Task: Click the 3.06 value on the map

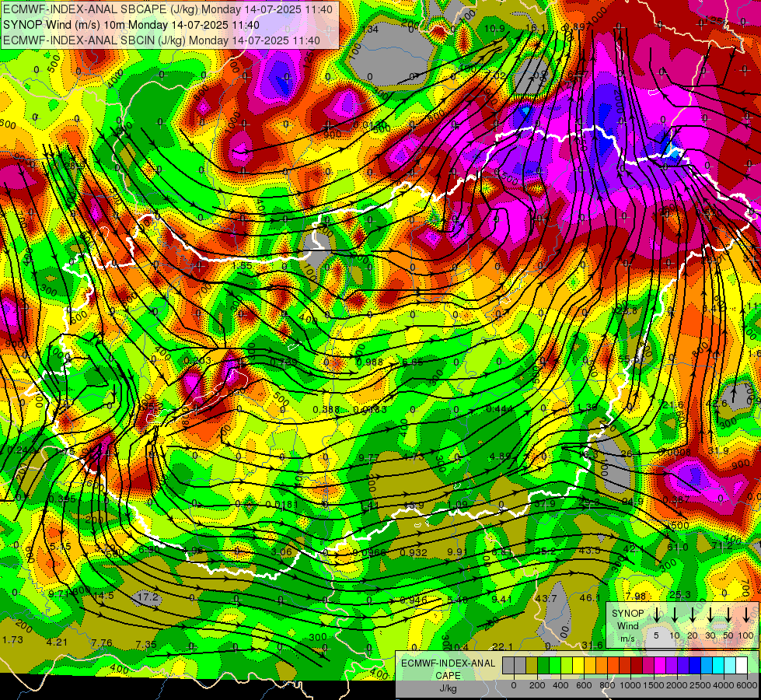Action: point(281,552)
